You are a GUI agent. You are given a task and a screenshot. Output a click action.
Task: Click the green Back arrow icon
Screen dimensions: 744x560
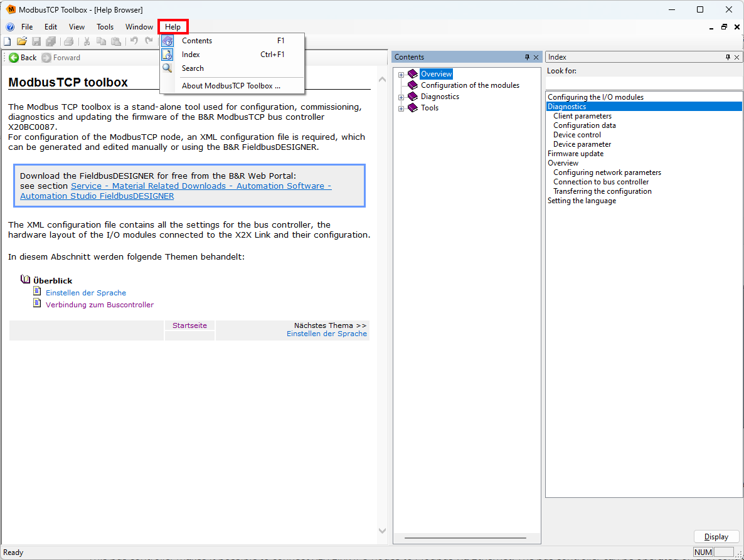pyautogui.click(x=14, y=57)
